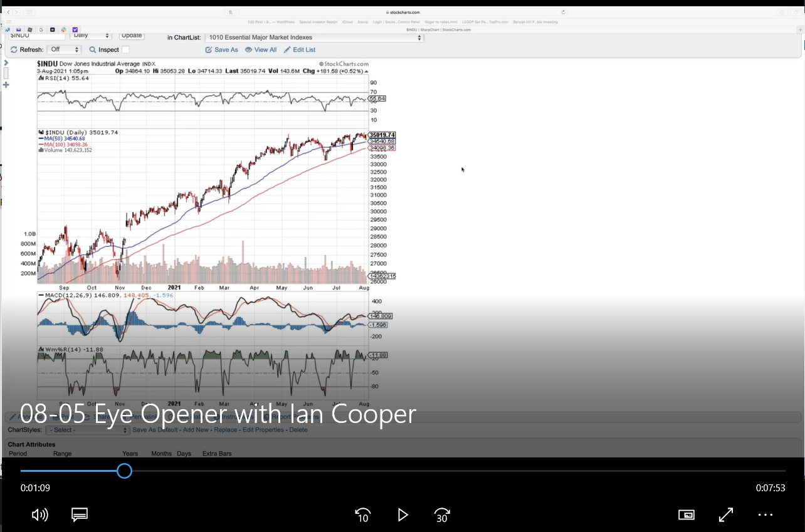Click the ChartStyles Replace link
The height and width of the screenshot is (532, 805).
(x=226, y=430)
